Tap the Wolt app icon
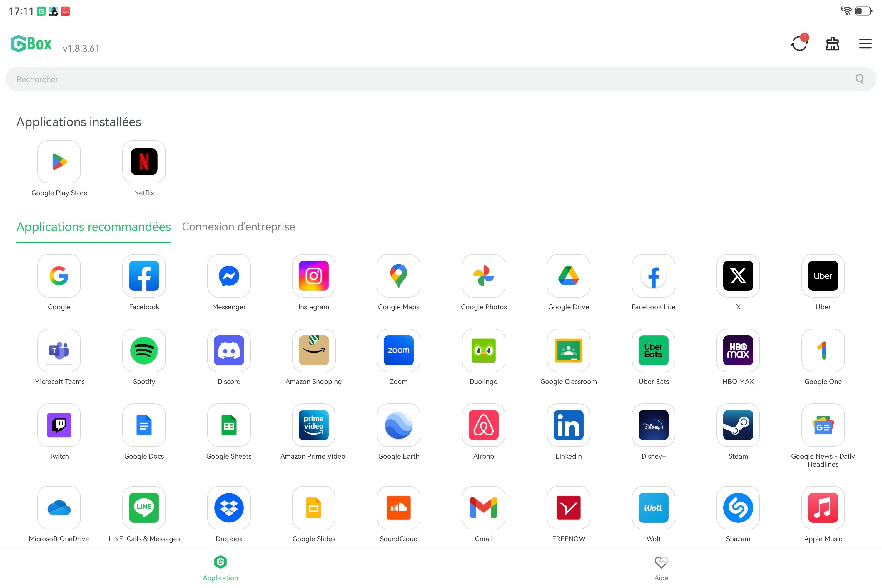Image resolution: width=882 pixels, height=588 pixels. [x=654, y=508]
